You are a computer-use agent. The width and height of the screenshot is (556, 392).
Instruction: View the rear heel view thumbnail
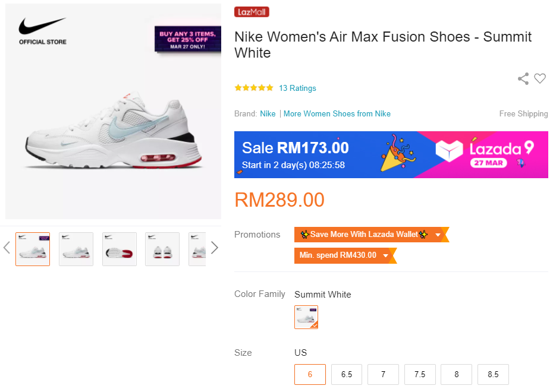click(162, 249)
